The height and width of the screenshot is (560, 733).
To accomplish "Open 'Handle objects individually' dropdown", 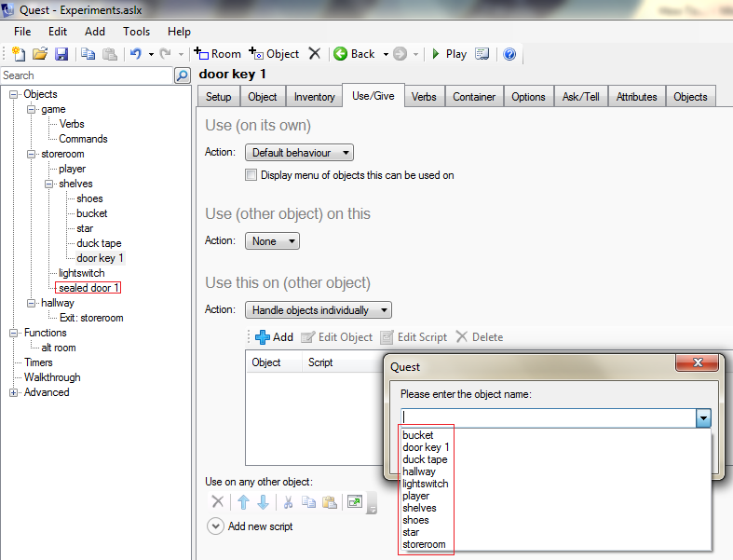I will (x=318, y=310).
